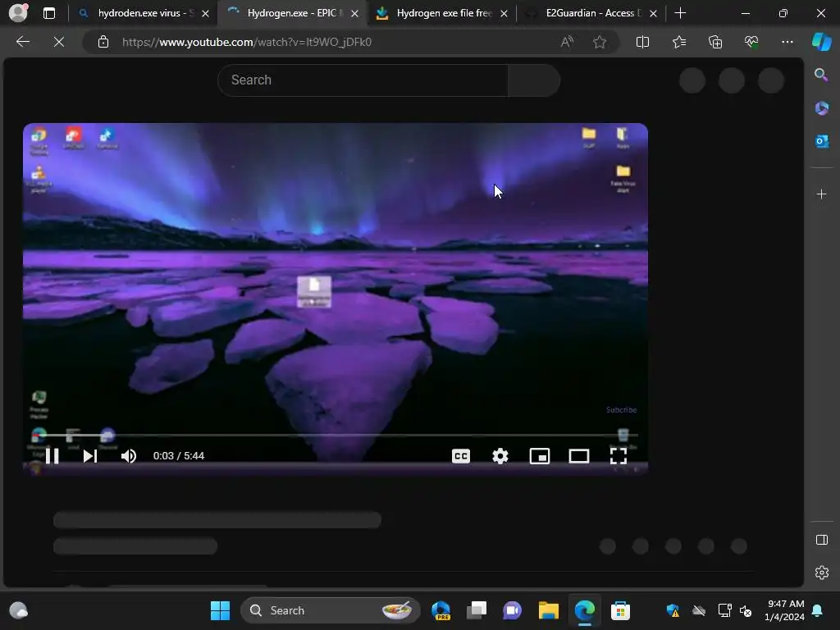Image resolution: width=840 pixels, height=630 pixels.
Task: Open the OneDrive cloud tray icon
Action: tap(699, 610)
